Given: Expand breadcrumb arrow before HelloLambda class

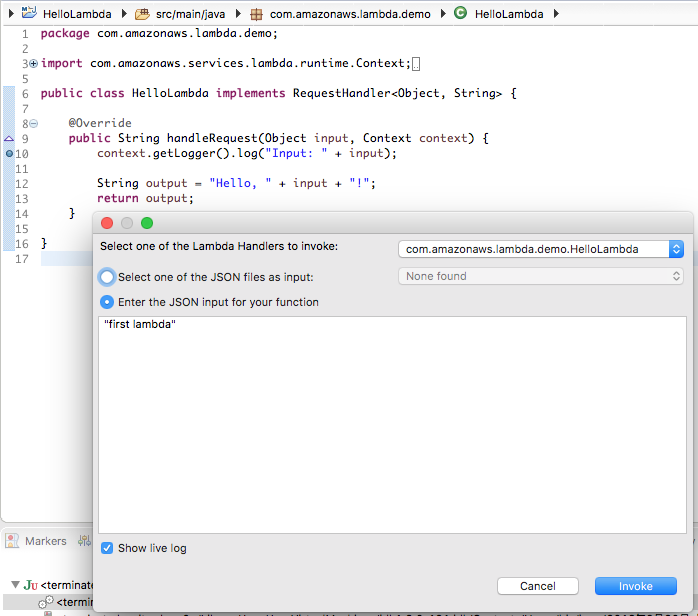Looking at the screenshot, I should click(443, 14).
